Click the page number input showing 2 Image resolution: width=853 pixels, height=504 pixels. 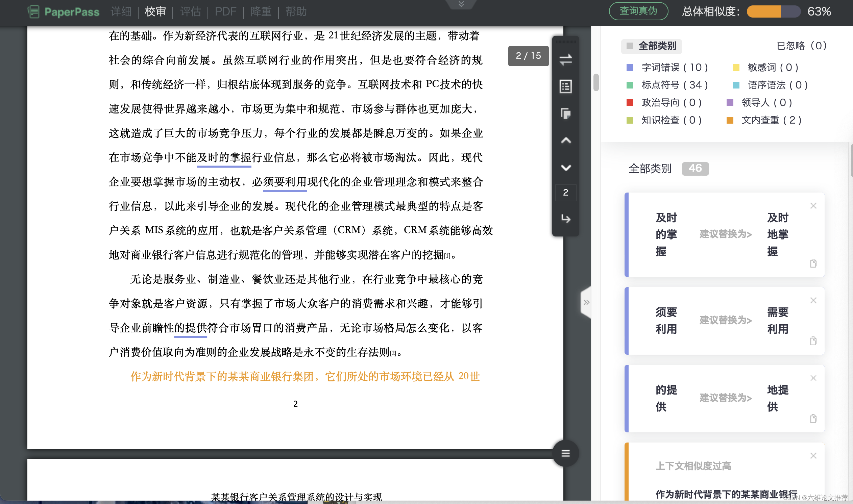click(x=565, y=193)
